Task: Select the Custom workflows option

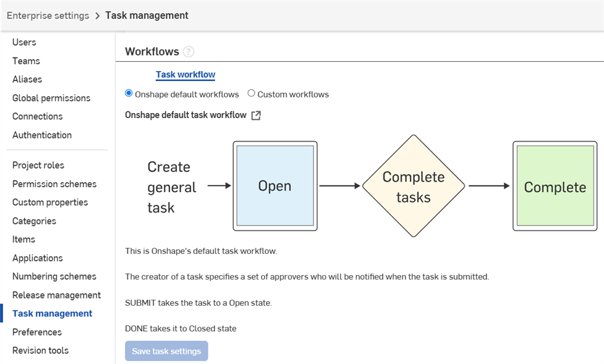Action: click(x=251, y=93)
